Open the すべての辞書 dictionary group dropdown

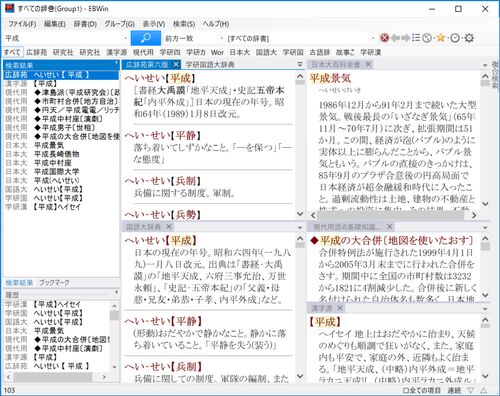point(373,38)
